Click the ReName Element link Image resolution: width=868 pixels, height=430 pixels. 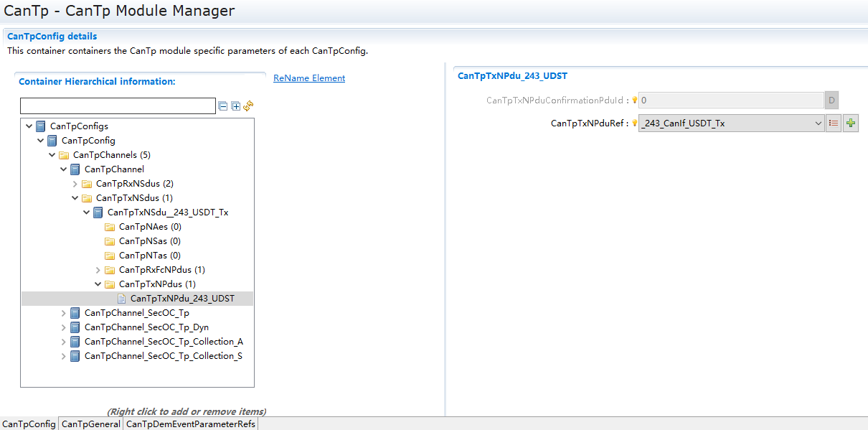point(309,78)
